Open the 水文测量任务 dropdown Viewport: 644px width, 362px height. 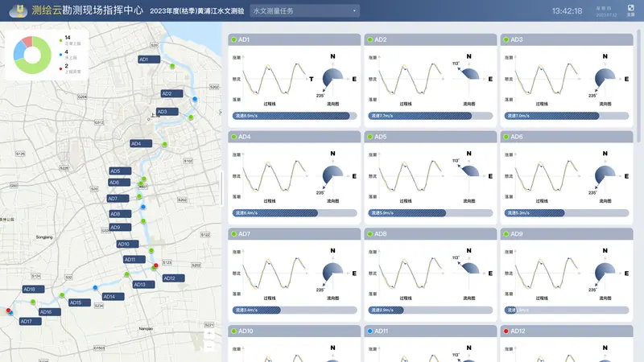305,10
